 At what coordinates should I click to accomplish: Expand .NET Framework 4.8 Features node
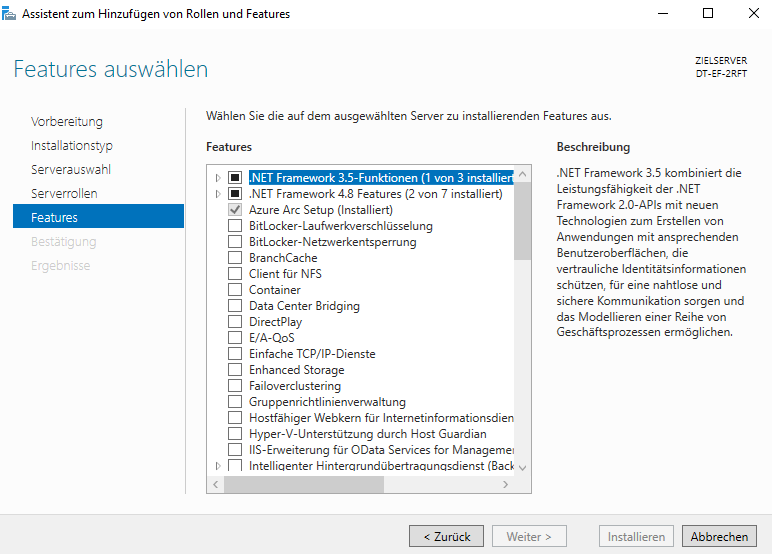[218, 194]
